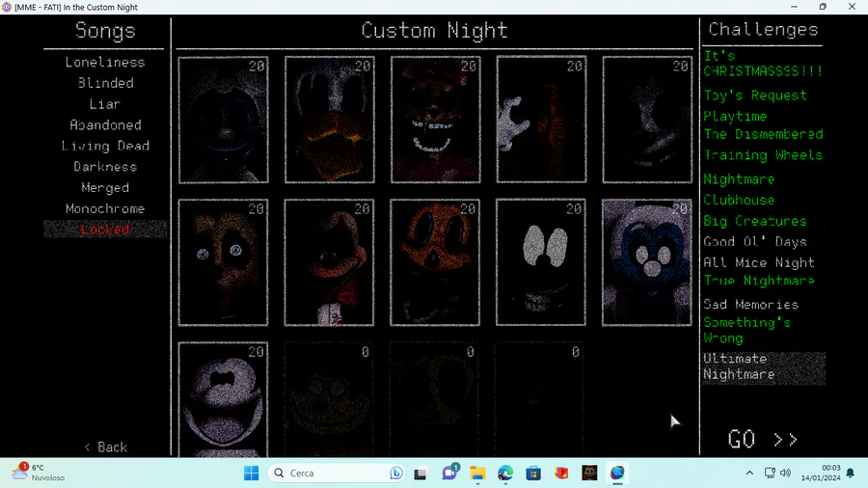868x488 pixels.
Task: Select the Training Wheels challenge
Action: coord(763,155)
